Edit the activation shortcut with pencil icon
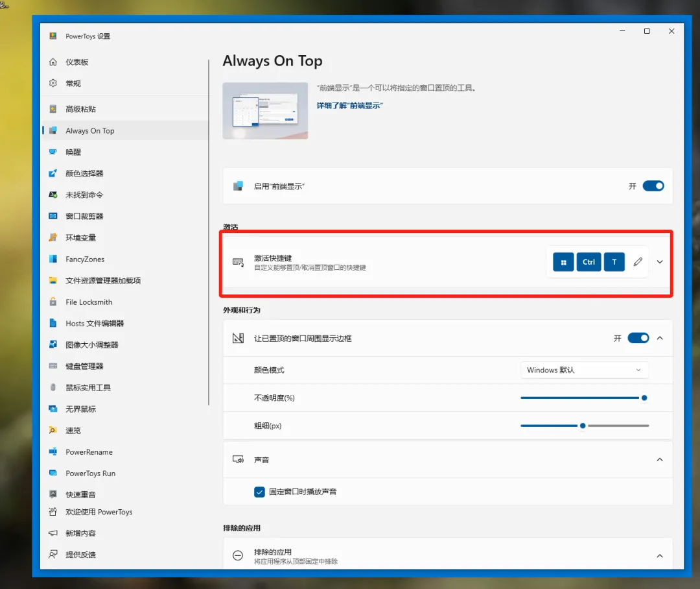 638,262
